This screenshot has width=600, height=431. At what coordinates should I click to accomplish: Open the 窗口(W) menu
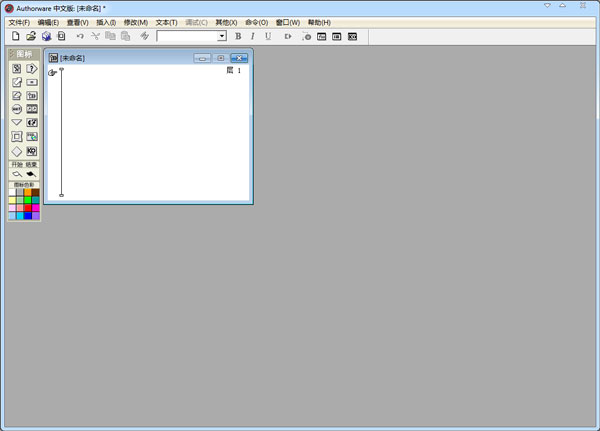288,22
